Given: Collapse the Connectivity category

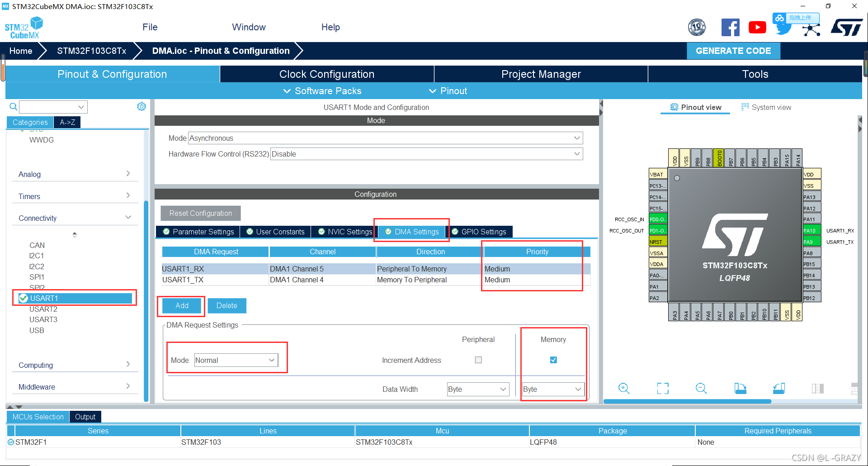Looking at the screenshot, I should (x=75, y=218).
